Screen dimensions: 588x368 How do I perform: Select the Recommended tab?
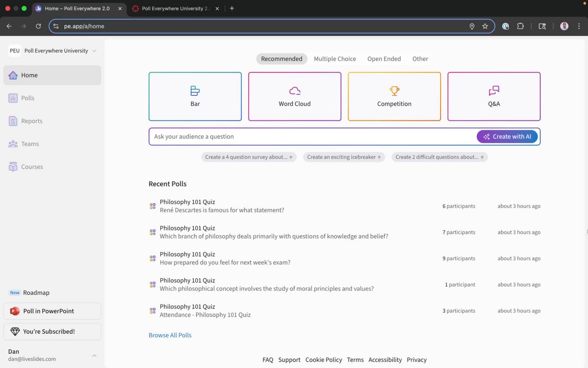point(282,59)
